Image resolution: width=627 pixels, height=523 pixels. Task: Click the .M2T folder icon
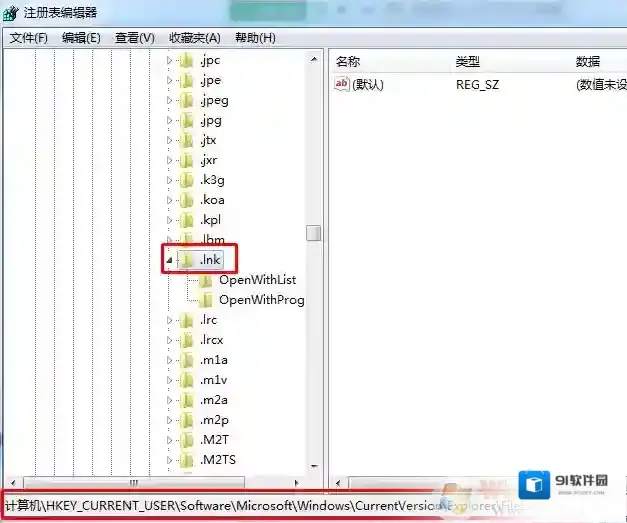coord(187,440)
